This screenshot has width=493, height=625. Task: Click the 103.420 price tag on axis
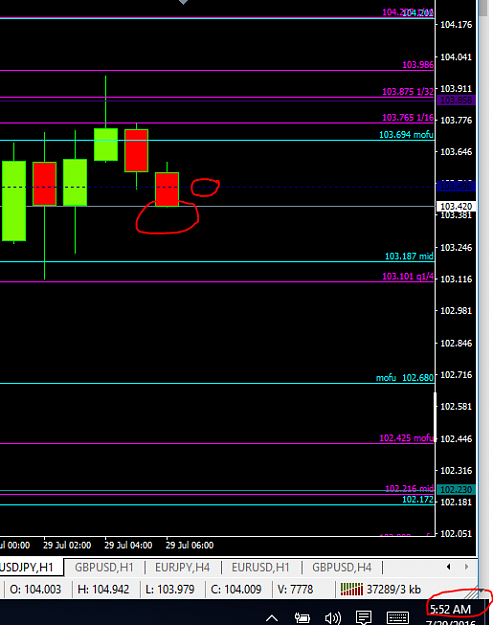pos(456,206)
